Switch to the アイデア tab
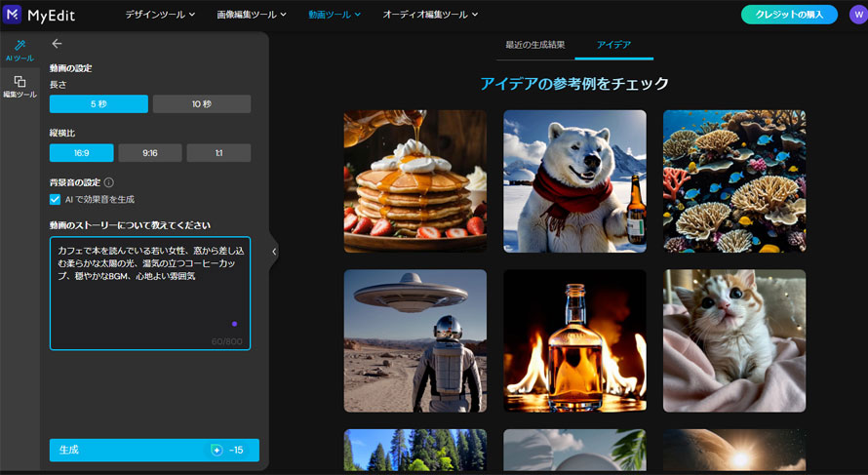Image resolution: width=868 pixels, height=475 pixels. pos(613,45)
